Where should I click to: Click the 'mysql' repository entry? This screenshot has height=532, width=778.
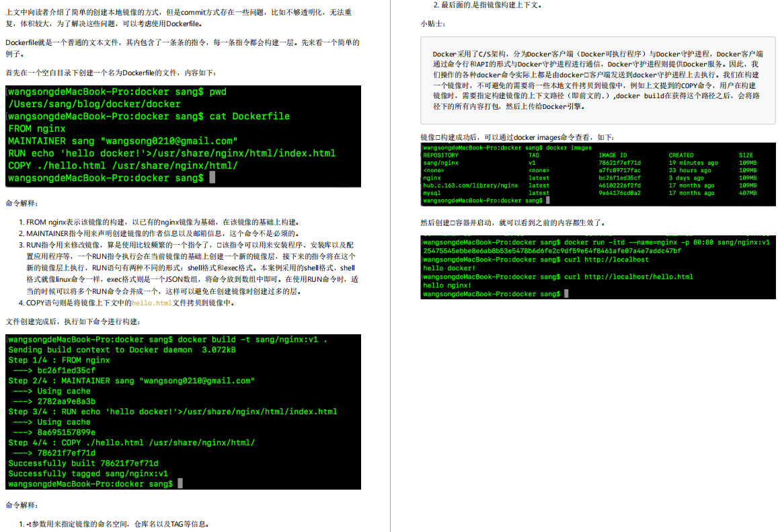click(432, 193)
